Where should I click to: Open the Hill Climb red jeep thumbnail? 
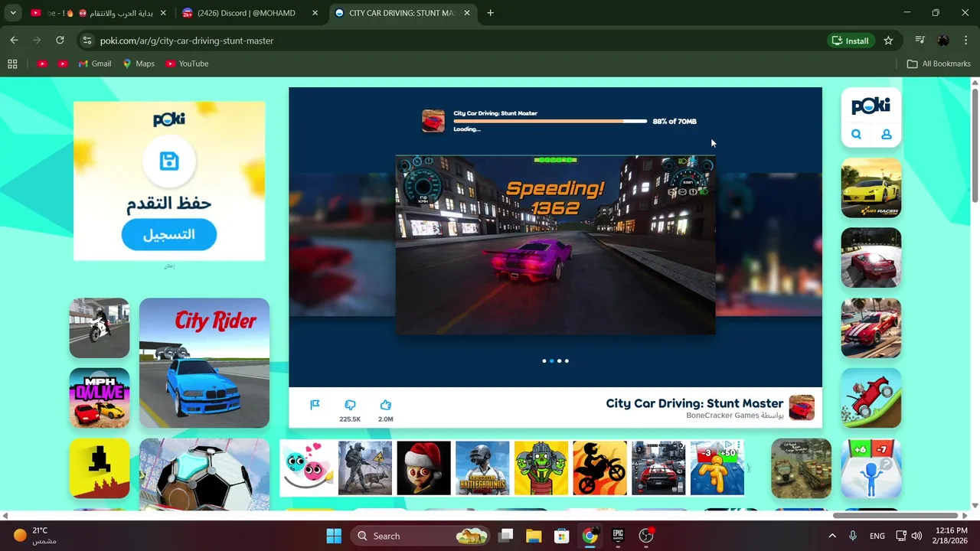coord(871,398)
